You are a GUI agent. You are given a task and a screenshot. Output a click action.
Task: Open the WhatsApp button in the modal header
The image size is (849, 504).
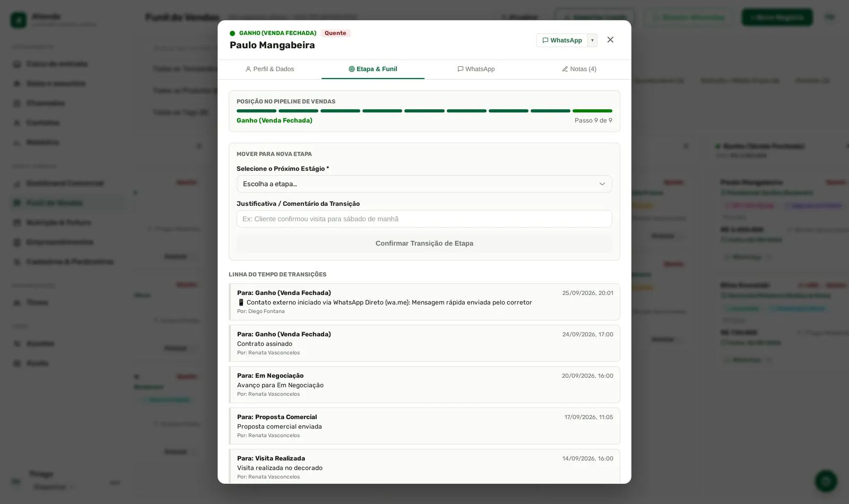click(562, 40)
